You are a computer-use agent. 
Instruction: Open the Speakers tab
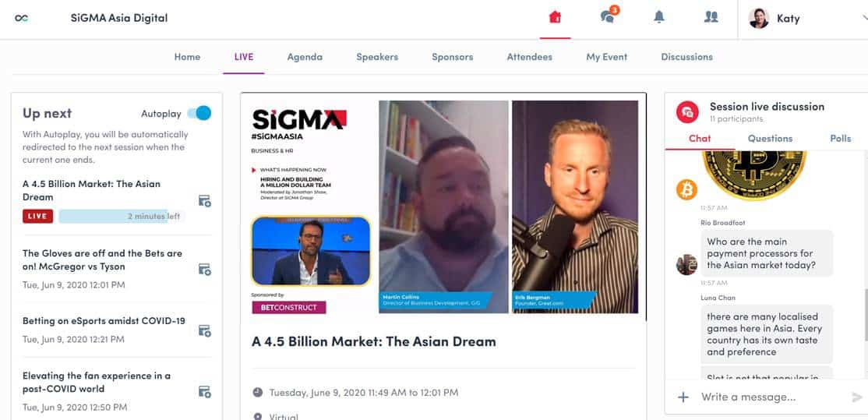pos(377,57)
